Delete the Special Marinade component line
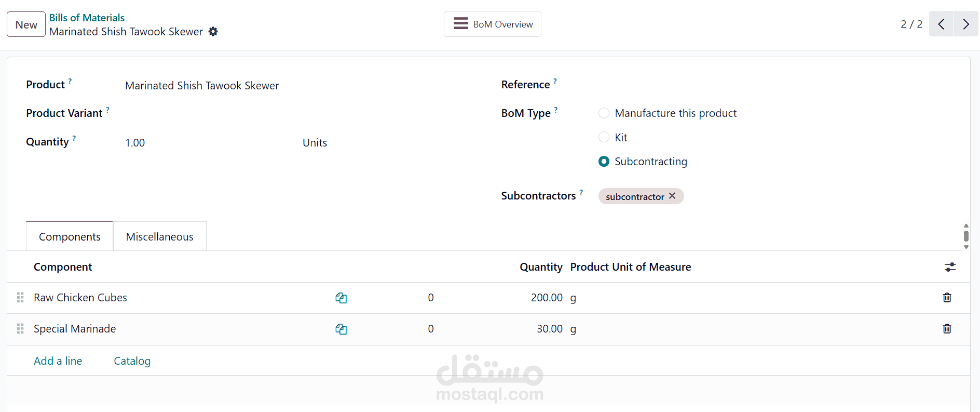This screenshot has width=980, height=412. point(947,329)
